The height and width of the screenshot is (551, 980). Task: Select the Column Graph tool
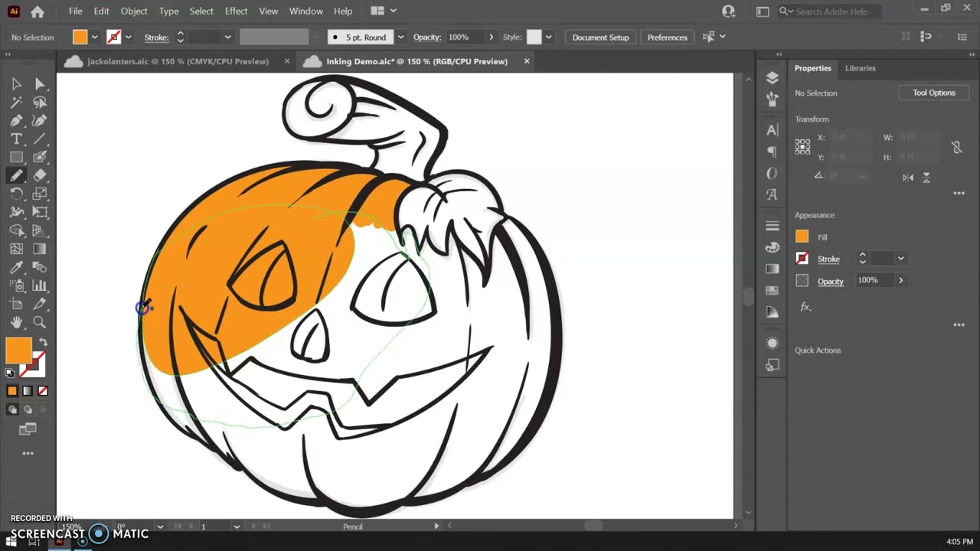point(40,285)
